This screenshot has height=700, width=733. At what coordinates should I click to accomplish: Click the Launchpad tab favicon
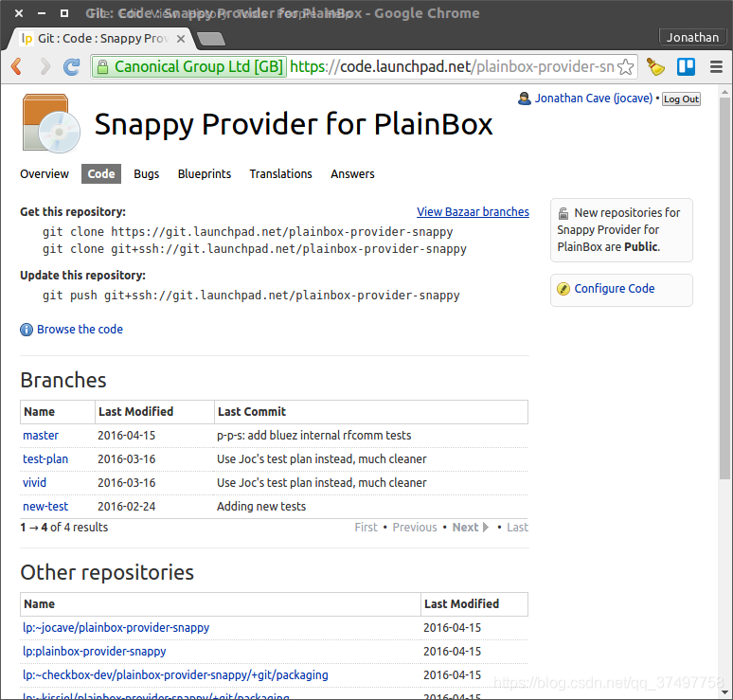(x=27, y=38)
